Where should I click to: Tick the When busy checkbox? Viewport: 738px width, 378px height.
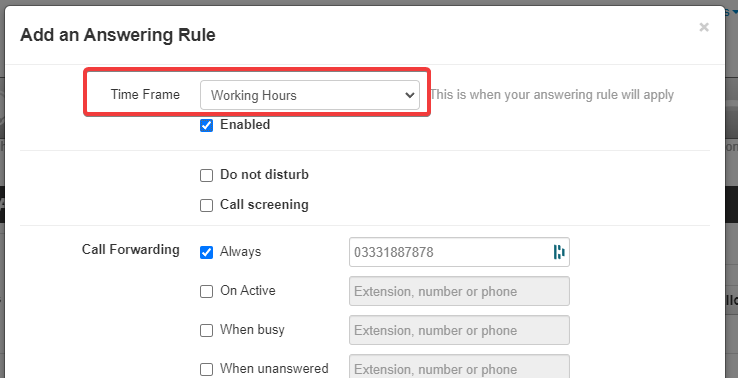[x=207, y=330]
